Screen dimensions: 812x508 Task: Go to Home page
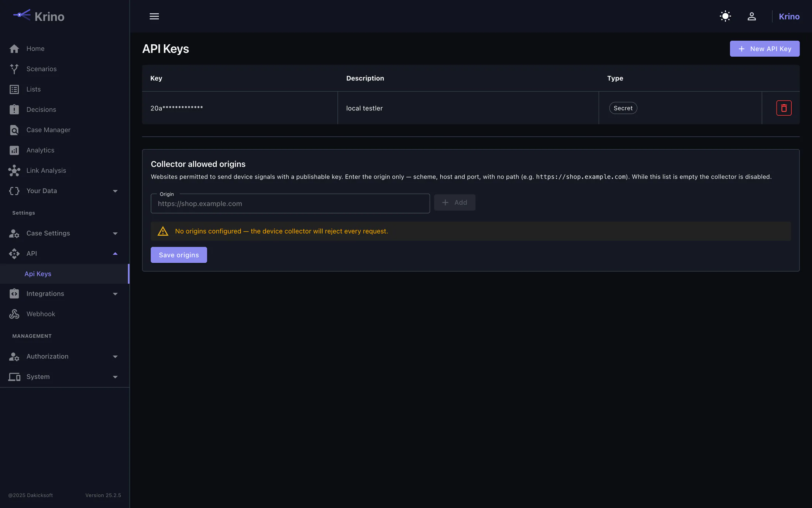(x=65, y=49)
